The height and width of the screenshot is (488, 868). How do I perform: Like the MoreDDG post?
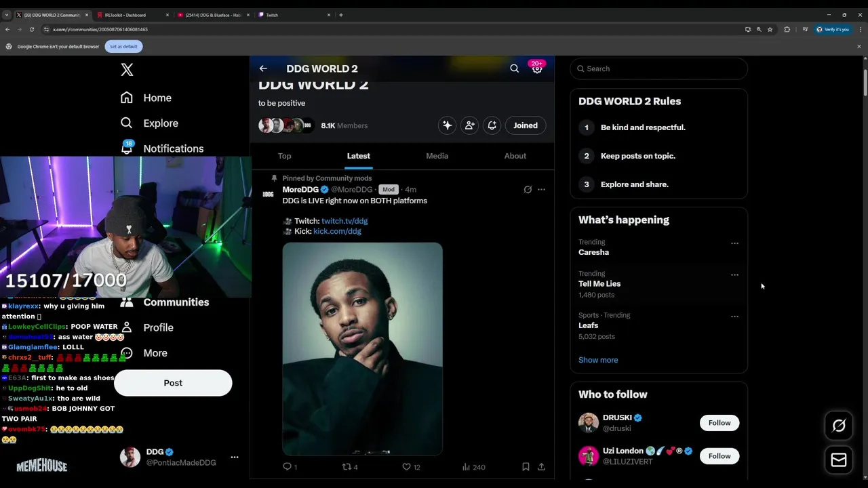[411, 467]
